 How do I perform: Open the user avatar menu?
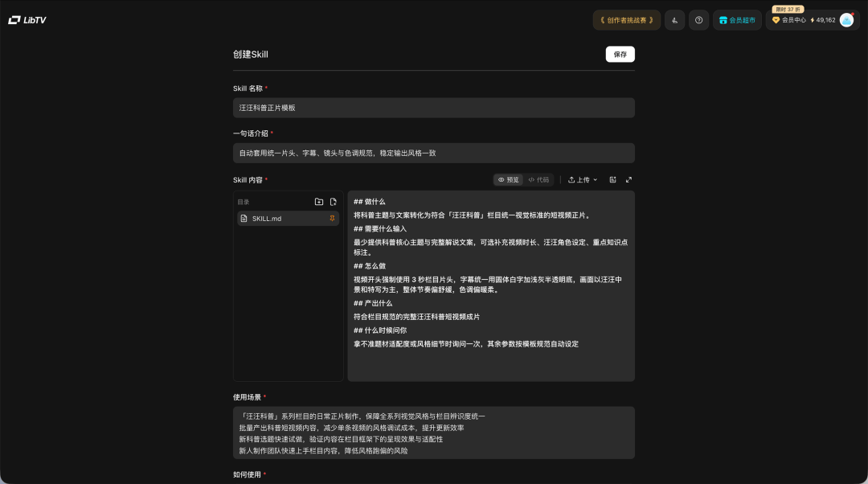click(x=846, y=20)
